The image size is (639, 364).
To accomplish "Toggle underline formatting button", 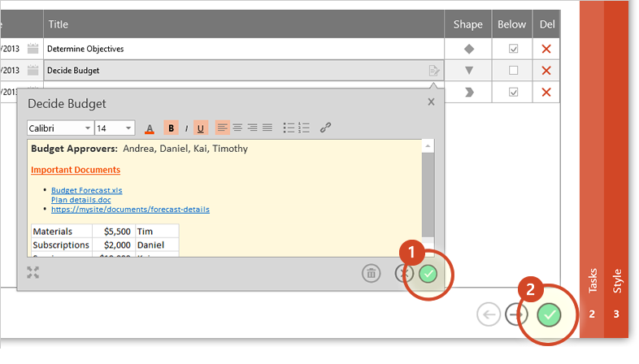I will pyautogui.click(x=201, y=128).
